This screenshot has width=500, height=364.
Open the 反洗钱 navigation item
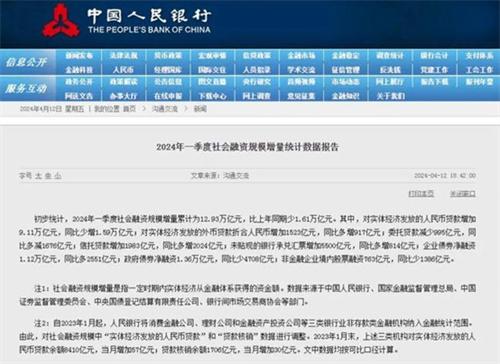[x=390, y=70]
